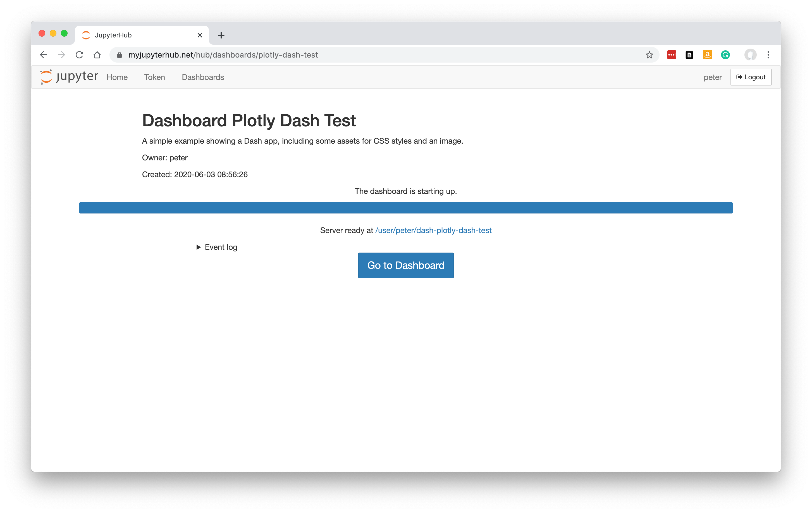Viewport: 812px width, 513px height.
Task: Bookmark this page with star icon
Action: coord(649,55)
